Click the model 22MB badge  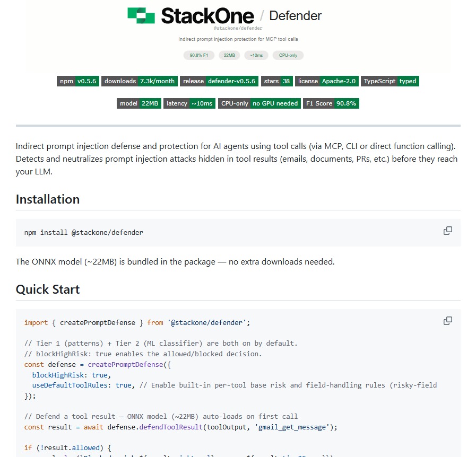[x=139, y=103]
